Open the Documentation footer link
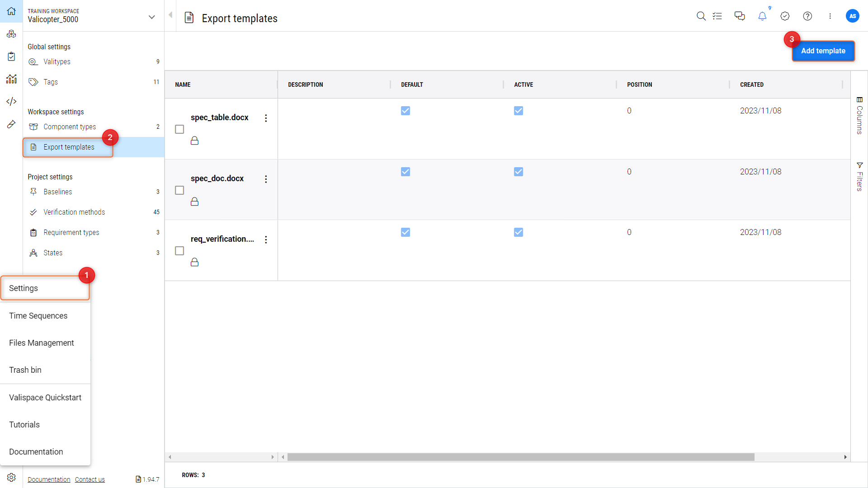The height and width of the screenshot is (488, 868). [49, 479]
